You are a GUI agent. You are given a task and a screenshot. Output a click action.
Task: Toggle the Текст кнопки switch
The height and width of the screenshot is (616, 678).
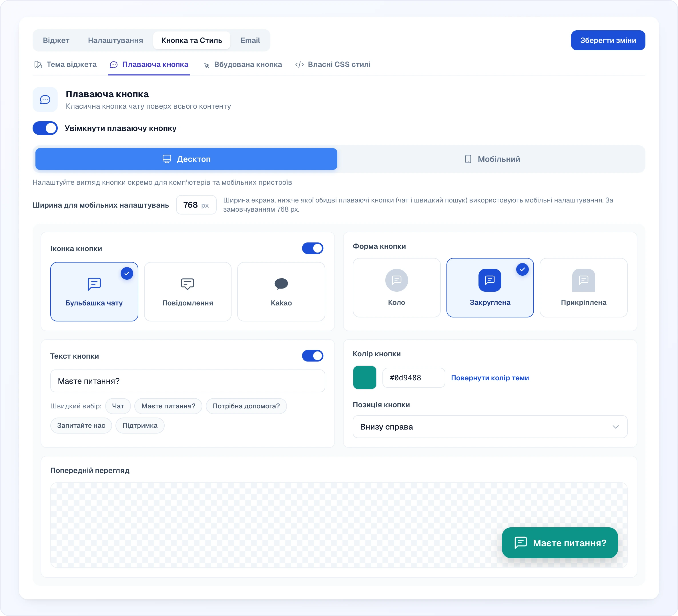click(312, 355)
